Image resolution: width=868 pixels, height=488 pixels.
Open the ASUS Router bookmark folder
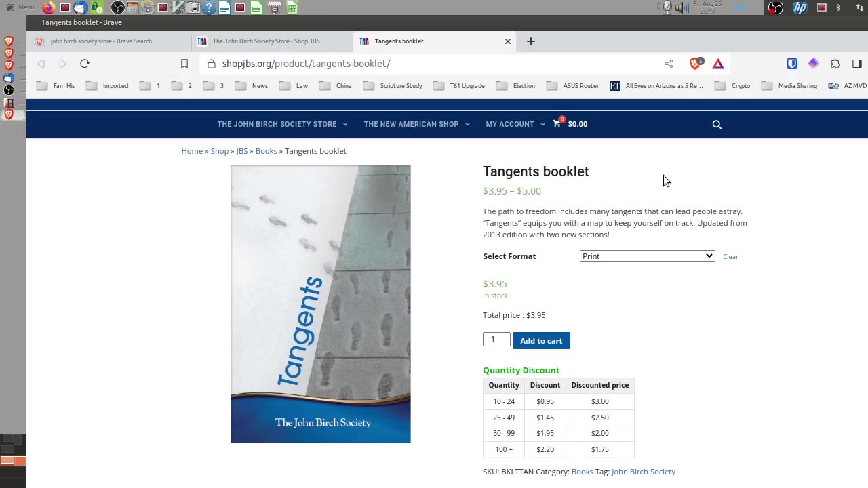(573, 86)
